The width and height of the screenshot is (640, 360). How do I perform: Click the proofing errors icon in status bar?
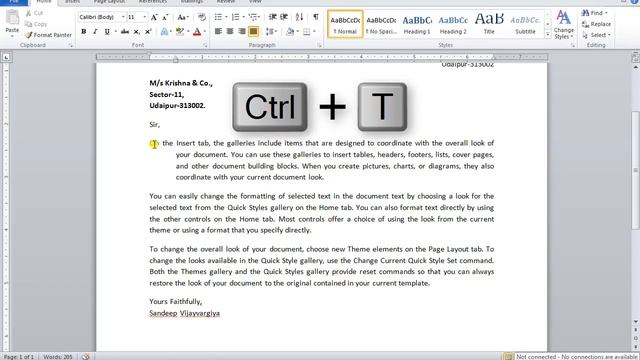[85, 357]
